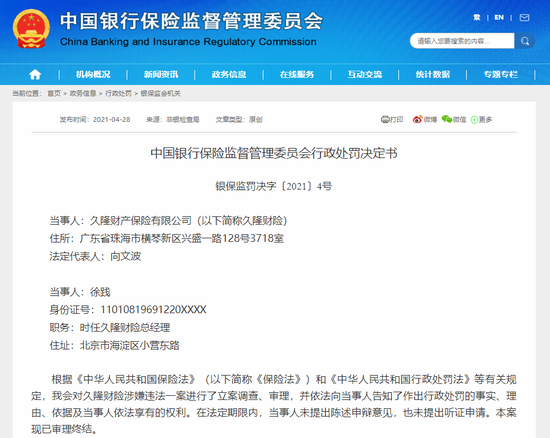Share via the Weibo icon
This screenshot has width=550, height=438.
pyautogui.click(x=417, y=120)
